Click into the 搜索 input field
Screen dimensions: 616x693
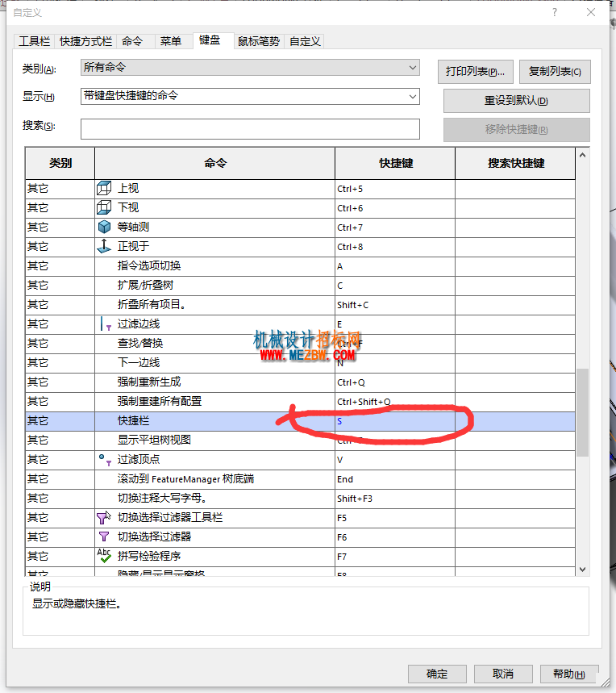(250, 129)
